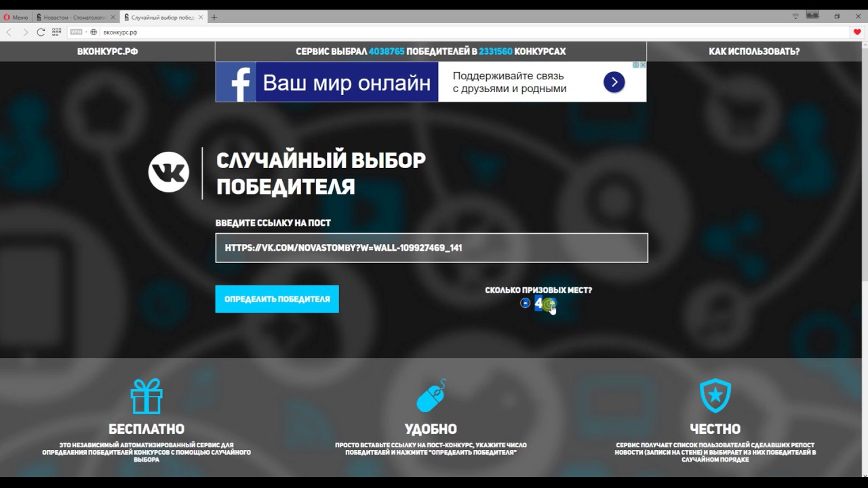Close the Случайный выбор победителя tab

pos(201,17)
